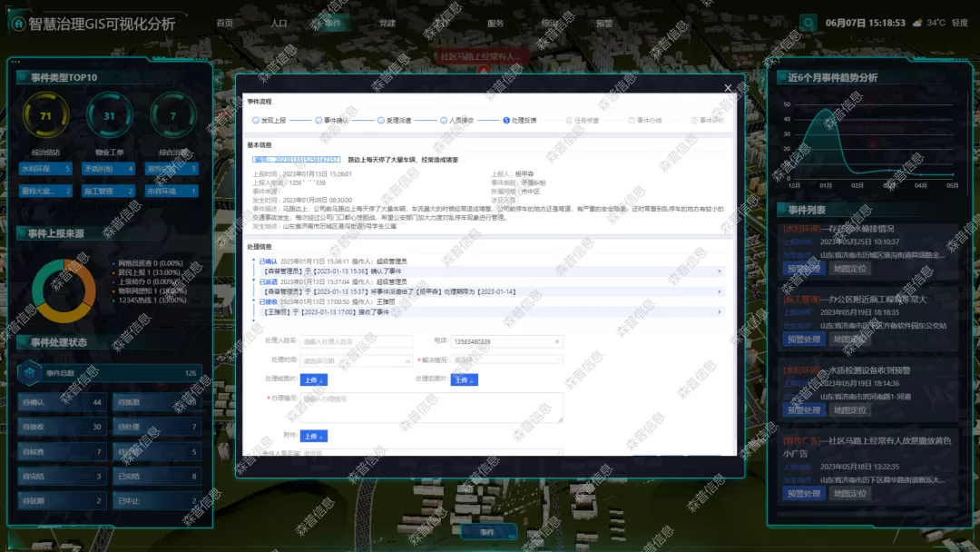Click 预警处理 on the 2023年05月25日 event

click(x=804, y=269)
